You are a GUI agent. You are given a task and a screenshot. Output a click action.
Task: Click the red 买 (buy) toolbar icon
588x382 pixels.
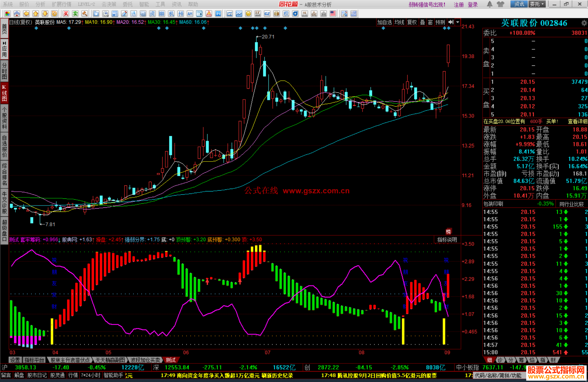[x=66, y=14]
